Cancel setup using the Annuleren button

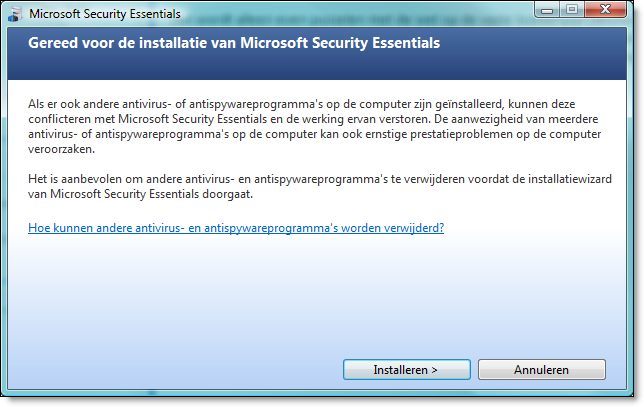pos(541,370)
